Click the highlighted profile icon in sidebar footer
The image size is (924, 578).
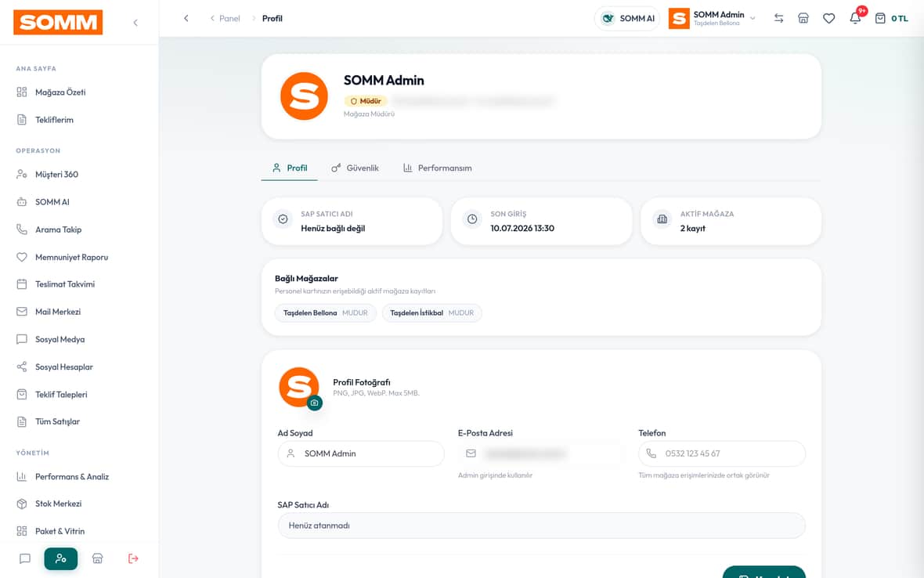[x=61, y=558]
